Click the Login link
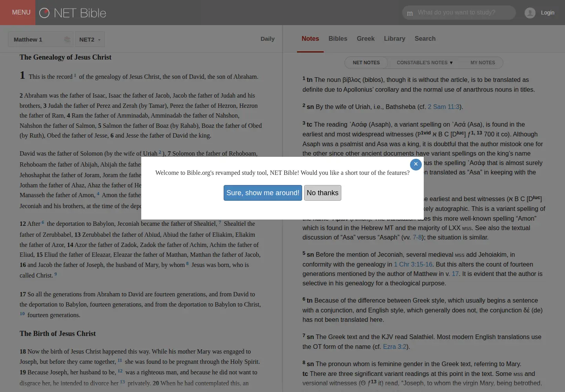The image size is (565, 392). coord(548,13)
